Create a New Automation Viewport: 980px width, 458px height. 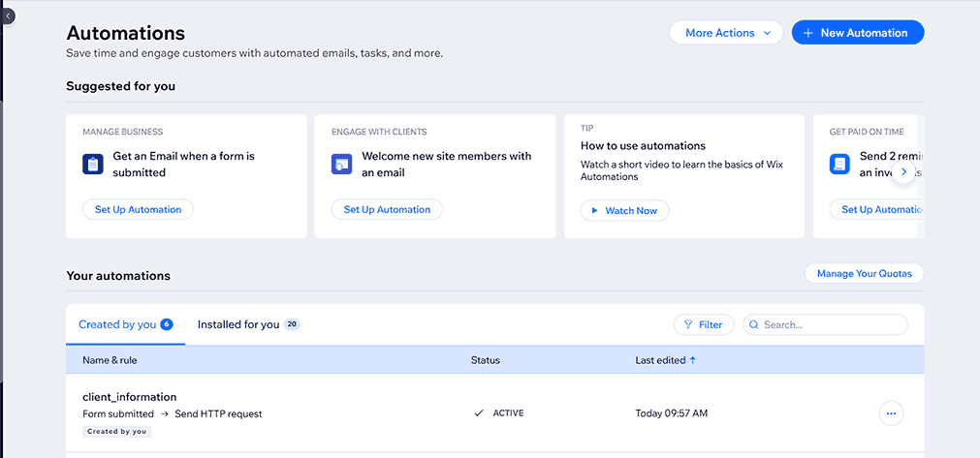[x=858, y=33]
